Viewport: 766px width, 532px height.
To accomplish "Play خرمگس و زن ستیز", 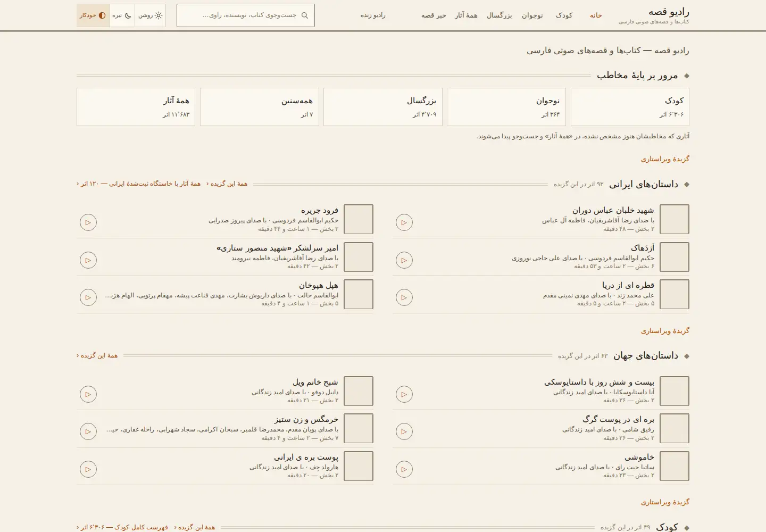I will (88, 431).
